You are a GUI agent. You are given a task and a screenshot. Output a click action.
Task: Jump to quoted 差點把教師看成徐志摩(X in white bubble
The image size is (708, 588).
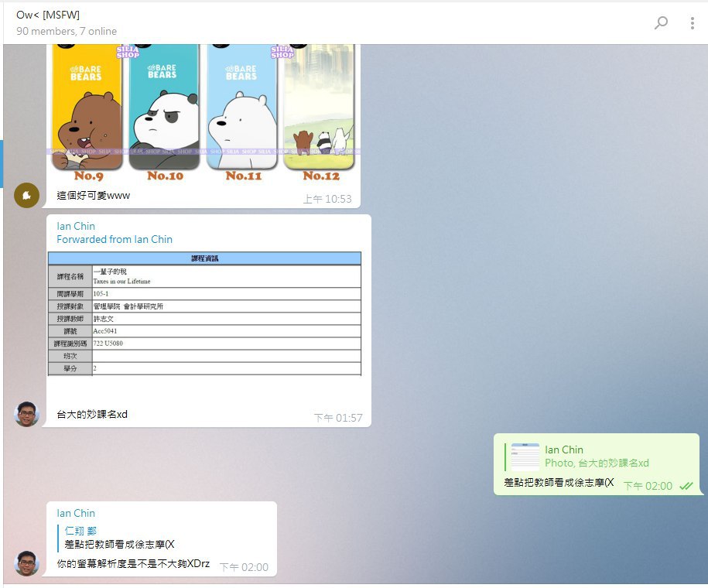[x=119, y=544]
